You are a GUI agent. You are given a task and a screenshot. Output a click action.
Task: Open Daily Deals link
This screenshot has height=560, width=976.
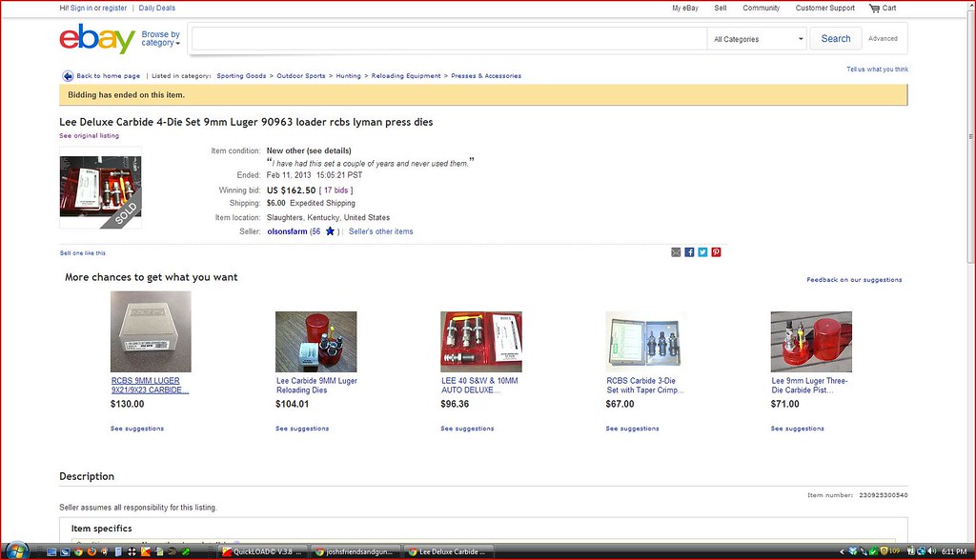tap(157, 8)
